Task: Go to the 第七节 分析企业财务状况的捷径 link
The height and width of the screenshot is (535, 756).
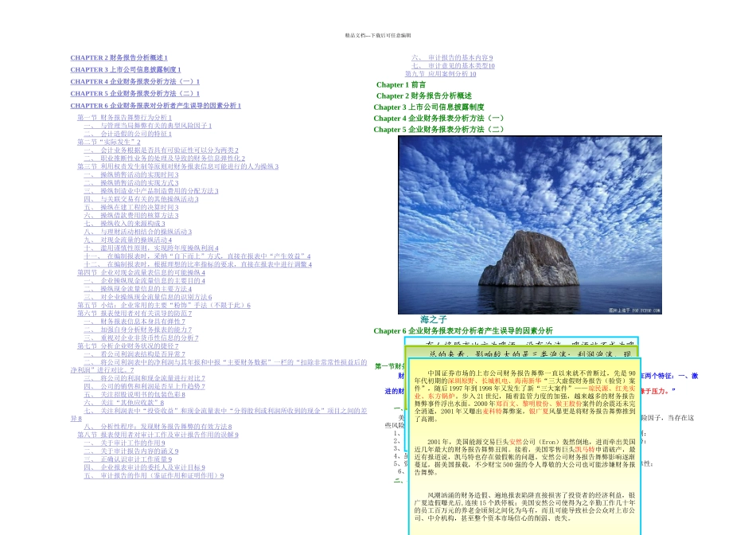Action: click(x=128, y=346)
